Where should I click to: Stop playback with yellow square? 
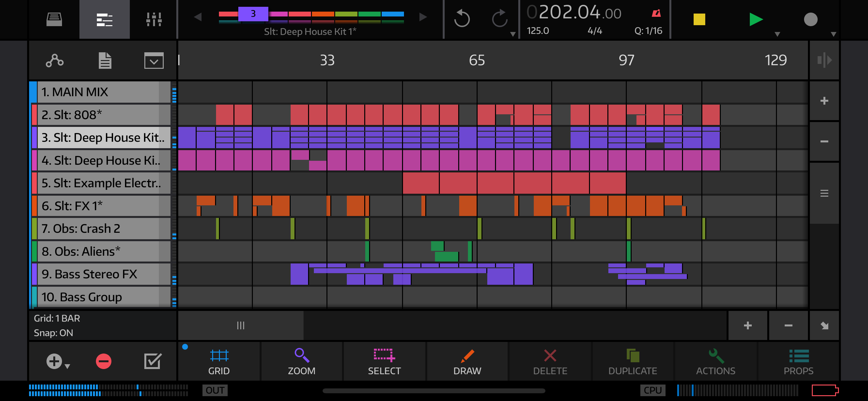pos(699,19)
